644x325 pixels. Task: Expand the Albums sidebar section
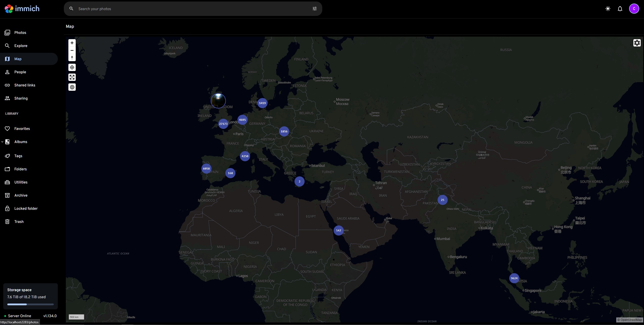[2, 142]
